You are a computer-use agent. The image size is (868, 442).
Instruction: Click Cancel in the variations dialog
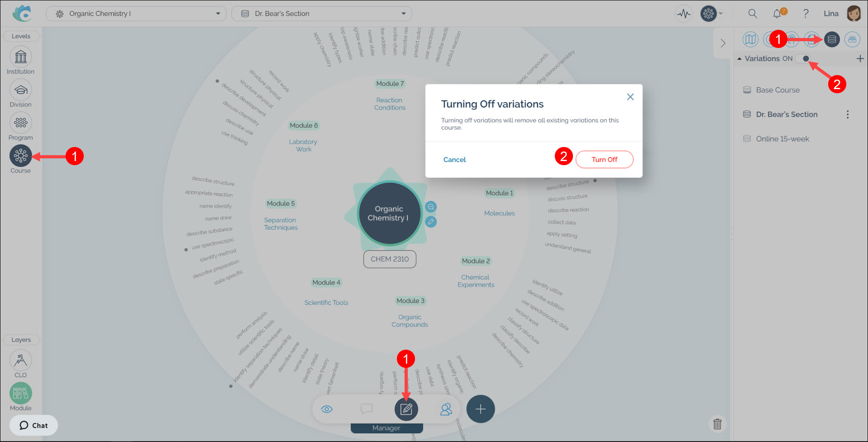pyautogui.click(x=454, y=160)
